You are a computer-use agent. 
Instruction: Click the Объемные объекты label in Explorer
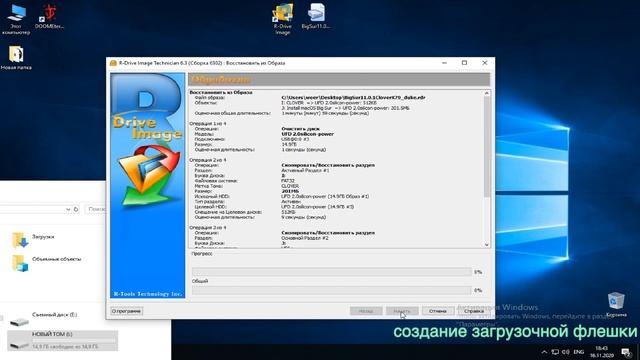[57, 259]
